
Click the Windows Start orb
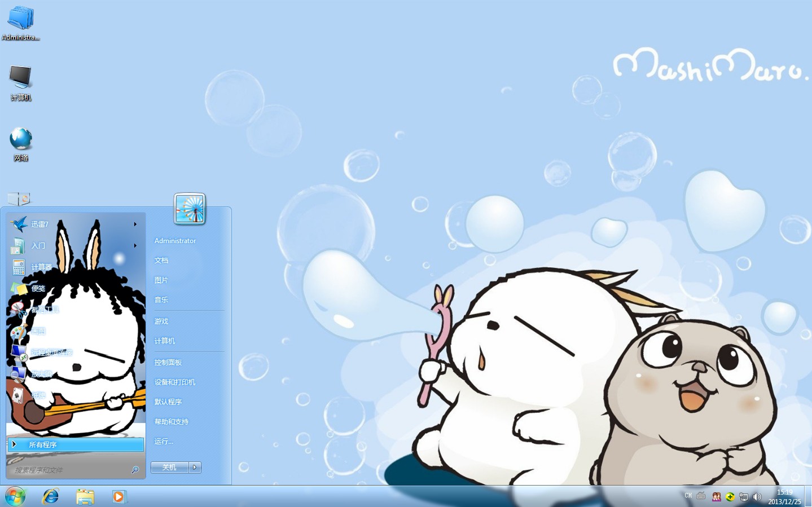click(x=15, y=496)
